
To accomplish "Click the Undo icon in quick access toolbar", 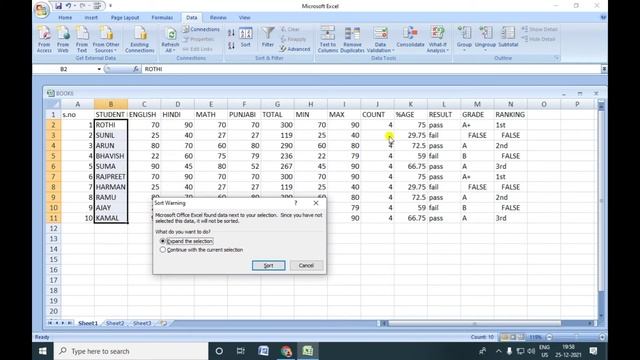I will pos(69,6).
